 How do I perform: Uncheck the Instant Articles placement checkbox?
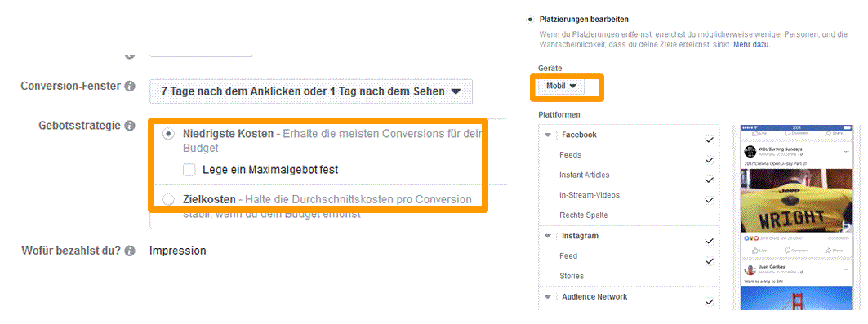[x=709, y=180]
